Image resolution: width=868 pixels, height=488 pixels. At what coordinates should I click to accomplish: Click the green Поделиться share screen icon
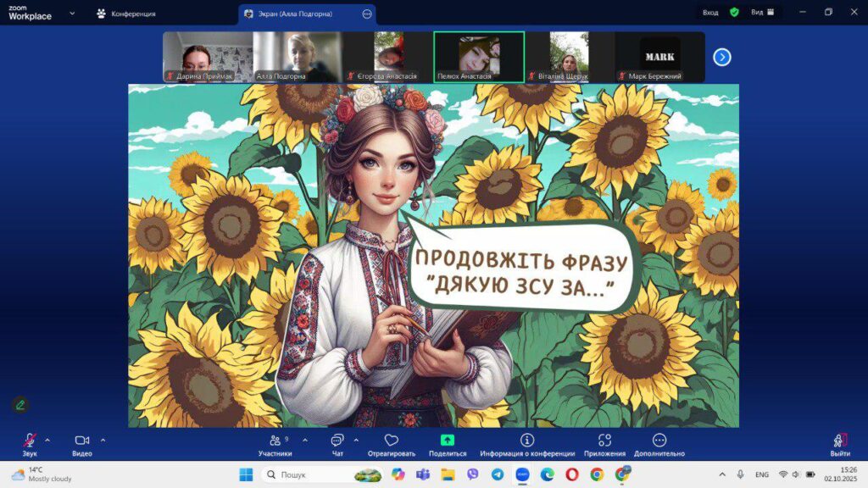coord(448,441)
